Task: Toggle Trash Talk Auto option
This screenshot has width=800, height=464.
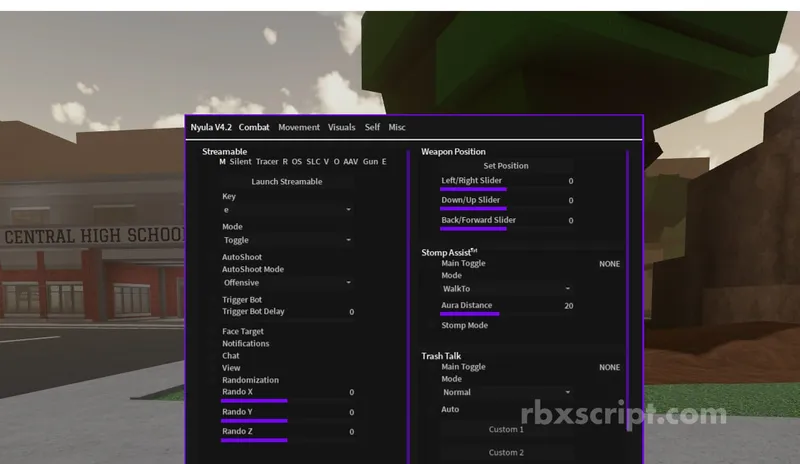Action: (449, 409)
